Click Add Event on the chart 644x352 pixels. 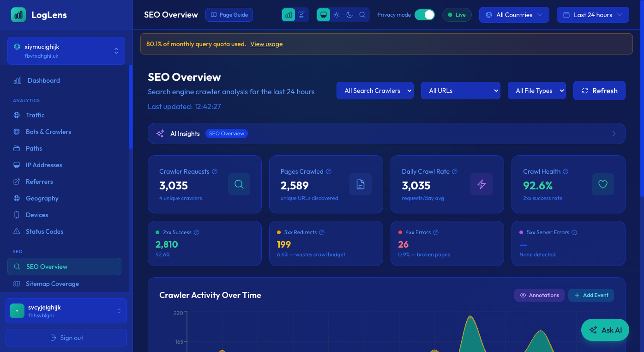[x=591, y=295]
